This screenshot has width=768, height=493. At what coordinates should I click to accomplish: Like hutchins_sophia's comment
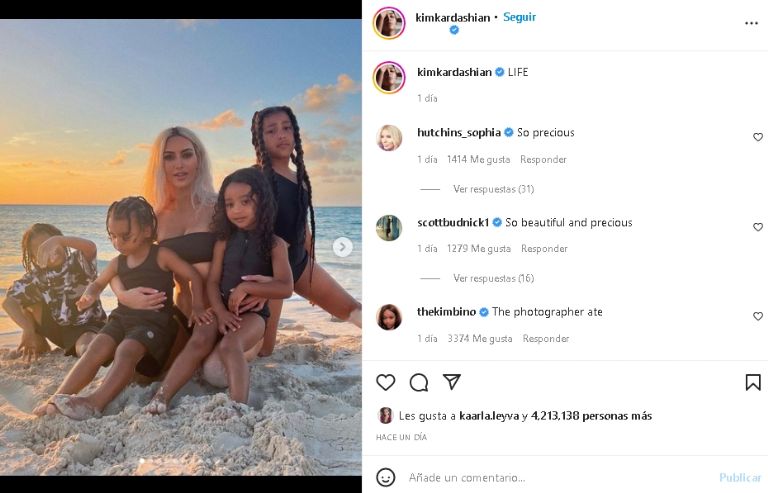click(x=757, y=137)
